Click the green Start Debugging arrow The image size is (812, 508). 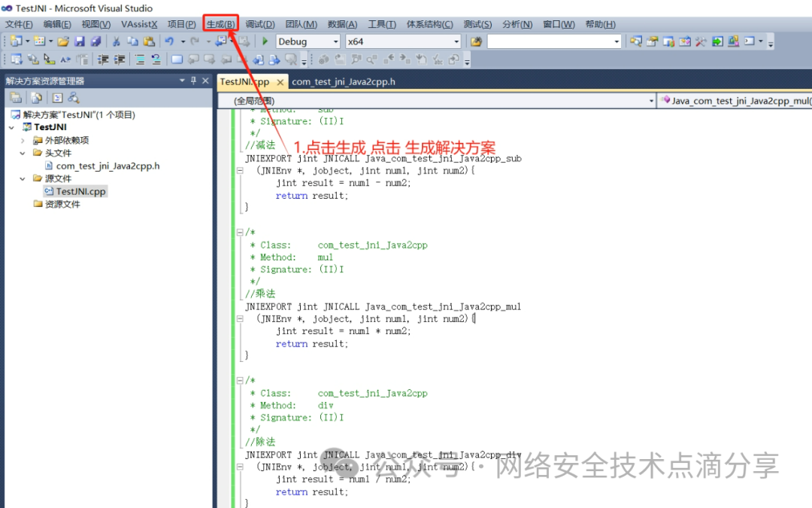point(265,41)
